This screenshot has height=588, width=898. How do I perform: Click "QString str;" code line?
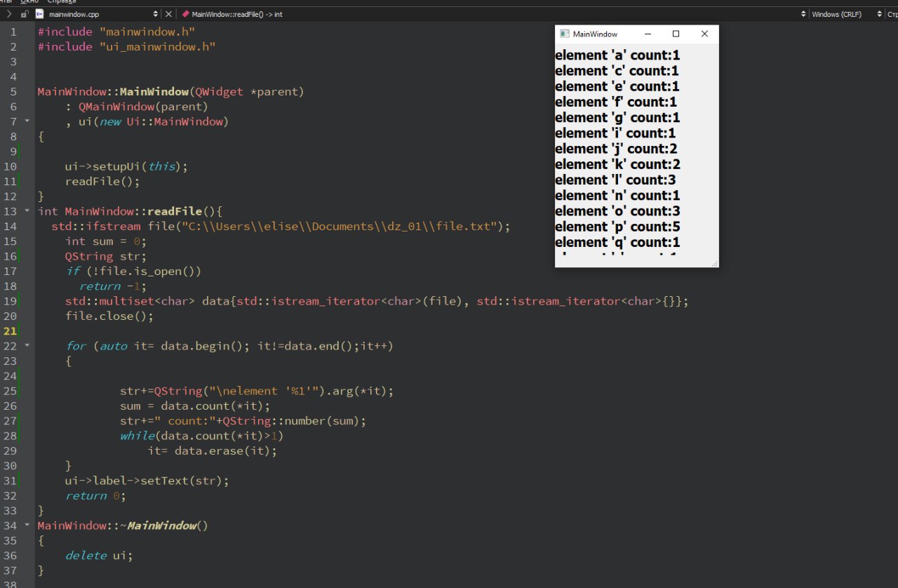coord(106,256)
